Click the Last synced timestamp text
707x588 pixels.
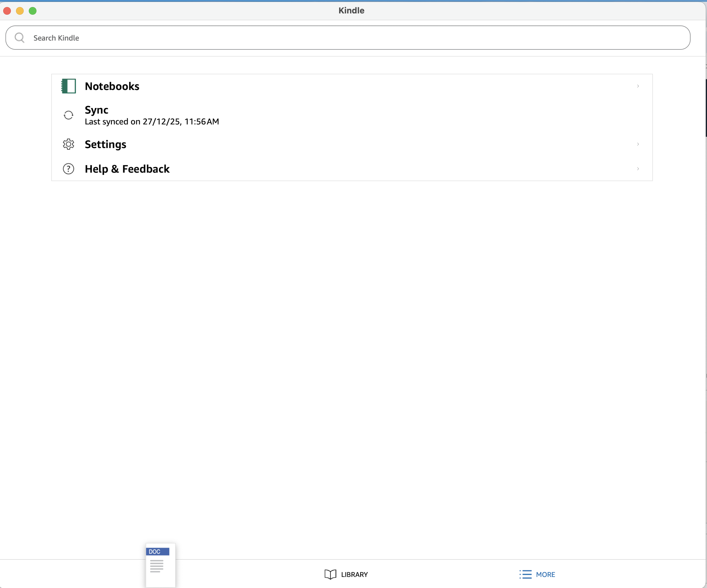tap(152, 122)
